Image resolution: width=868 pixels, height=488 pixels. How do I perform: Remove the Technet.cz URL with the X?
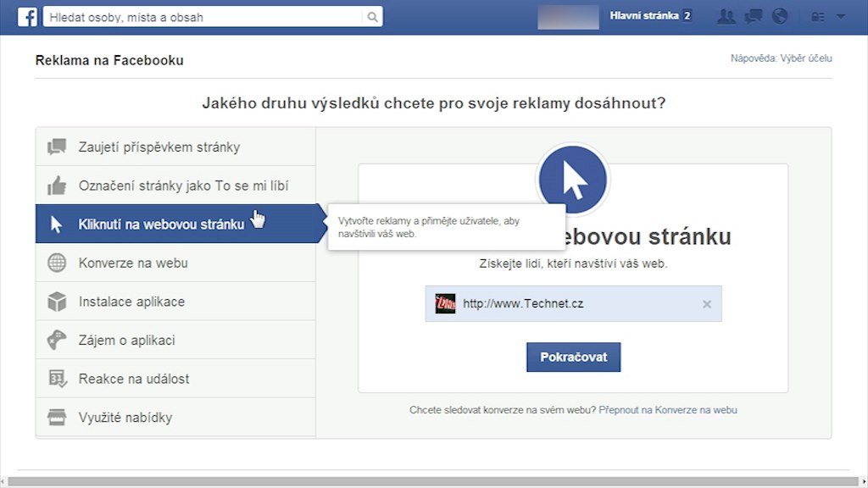[707, 304]
